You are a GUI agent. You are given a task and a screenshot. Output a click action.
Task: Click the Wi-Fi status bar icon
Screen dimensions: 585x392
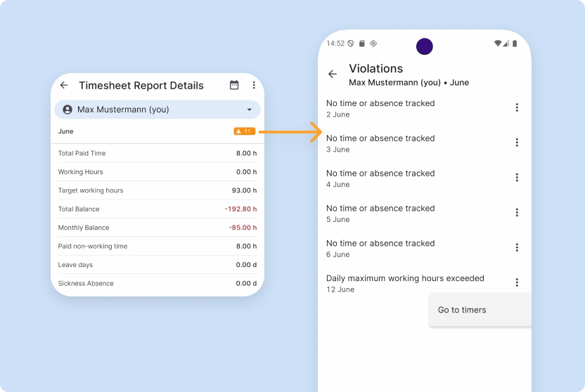(x=498, y=44)
